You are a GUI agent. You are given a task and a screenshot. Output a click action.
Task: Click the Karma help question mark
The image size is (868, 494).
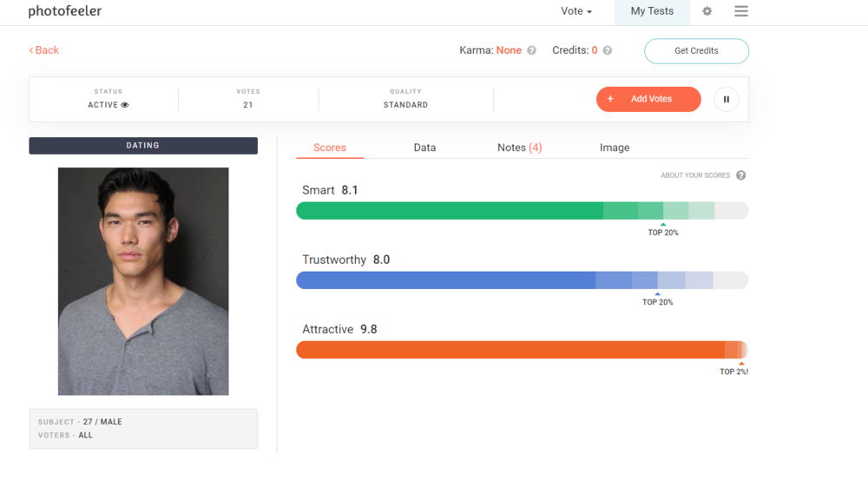pyautogui.click(x=531, y=50)
